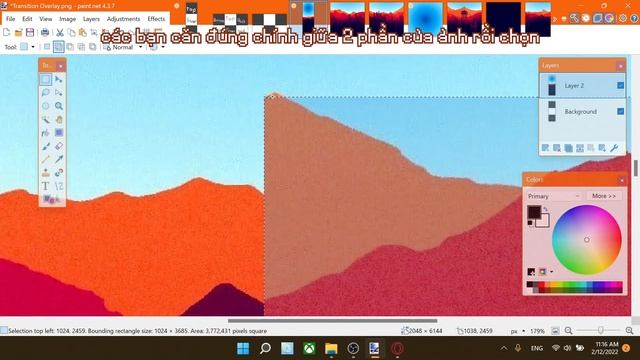Image resolution: width=640 pixels, height=360 pixels.
Task: Click zoom in magnifier in status bar
Action: tap(629, 331)
